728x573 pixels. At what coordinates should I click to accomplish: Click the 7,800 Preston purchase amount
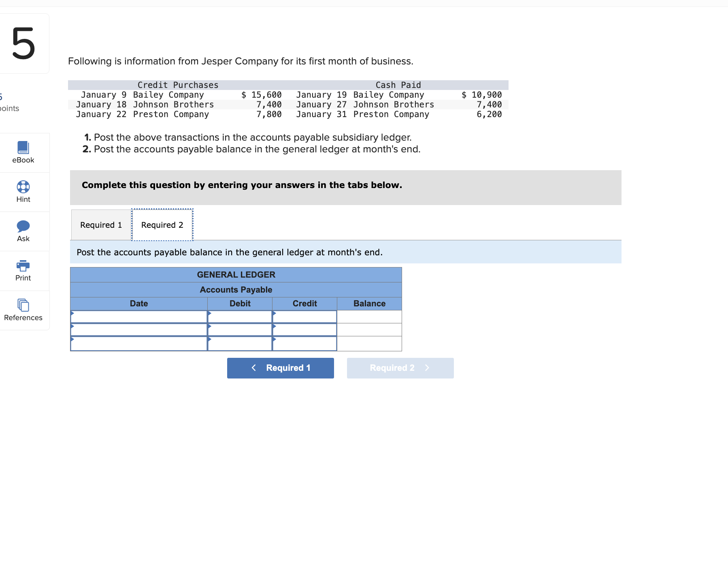269,114
